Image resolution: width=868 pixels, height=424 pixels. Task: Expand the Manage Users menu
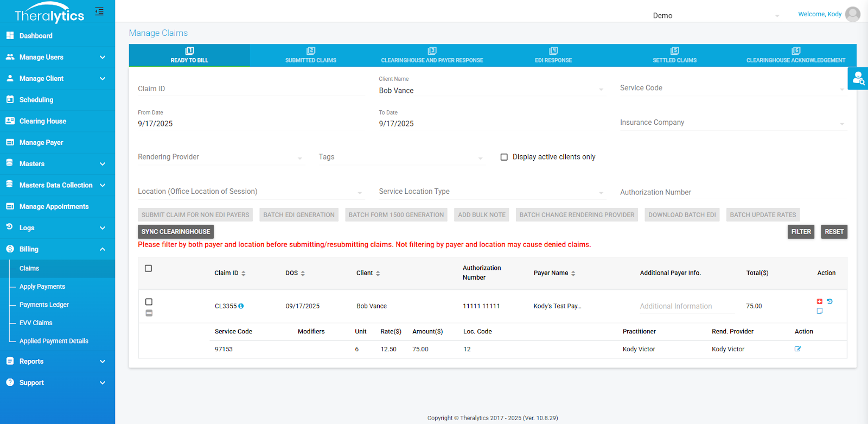click(x=58, y=57)
